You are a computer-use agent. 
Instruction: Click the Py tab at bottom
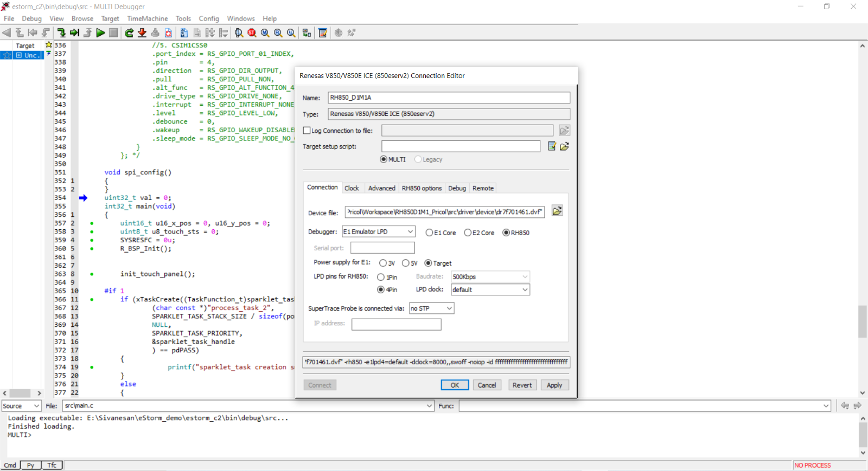pyautogui.click(x=31, y=465)
